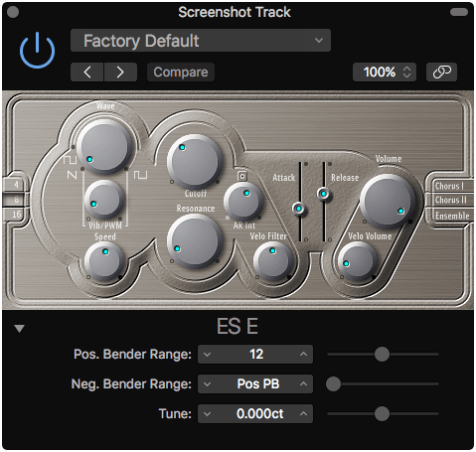The width and height of the screenshot is (476, 452).
Task: Click the pulse wave icon right of Wave knob
Action: 140,175
